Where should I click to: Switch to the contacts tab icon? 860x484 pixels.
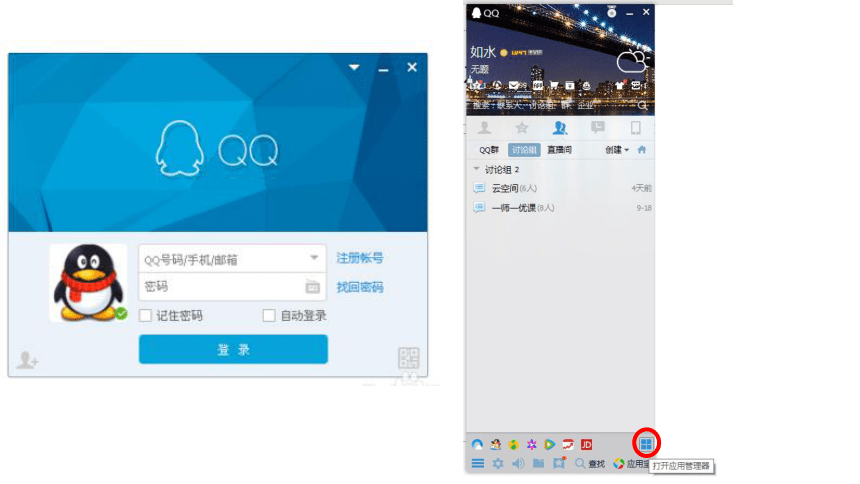click(x=484, y=128)
